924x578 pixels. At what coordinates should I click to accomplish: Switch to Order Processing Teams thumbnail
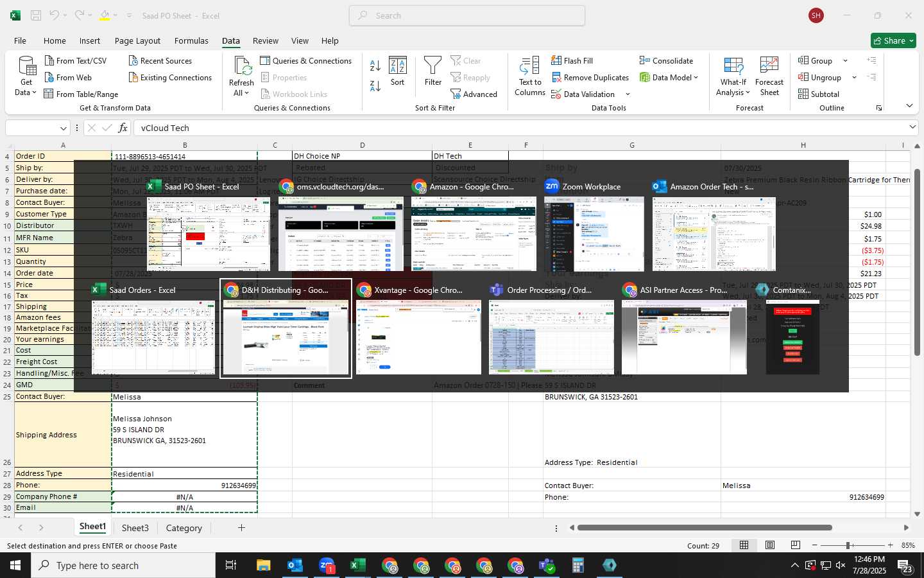(x=551, y=329)
